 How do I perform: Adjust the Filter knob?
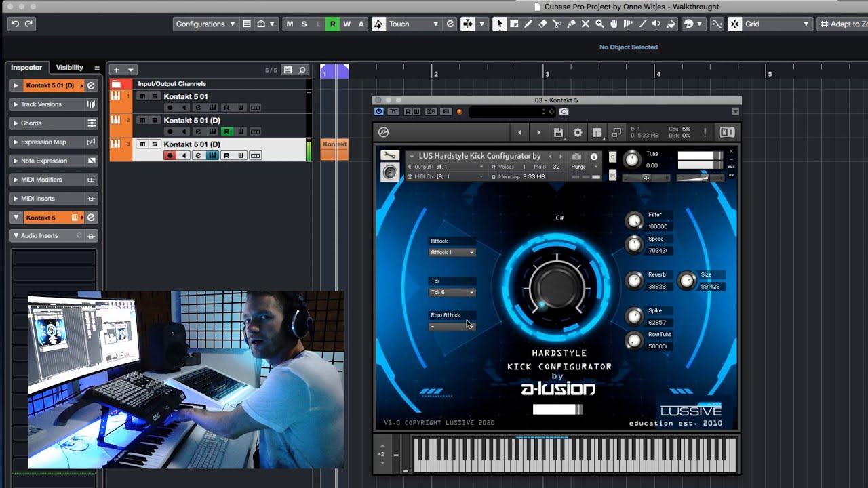point(634,220)
